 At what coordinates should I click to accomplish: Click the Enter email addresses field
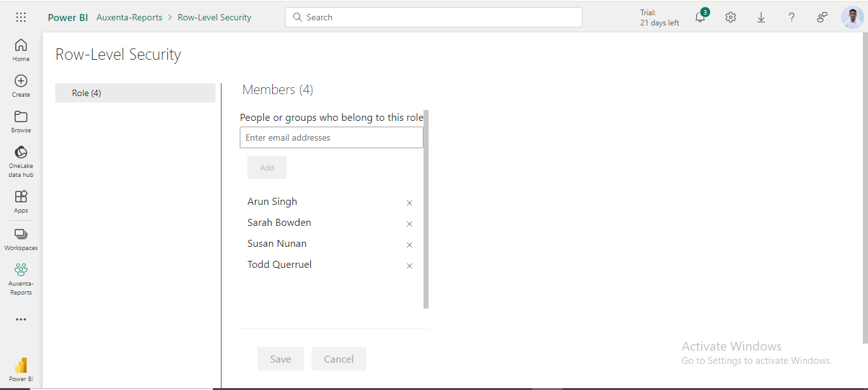point(331,137)
